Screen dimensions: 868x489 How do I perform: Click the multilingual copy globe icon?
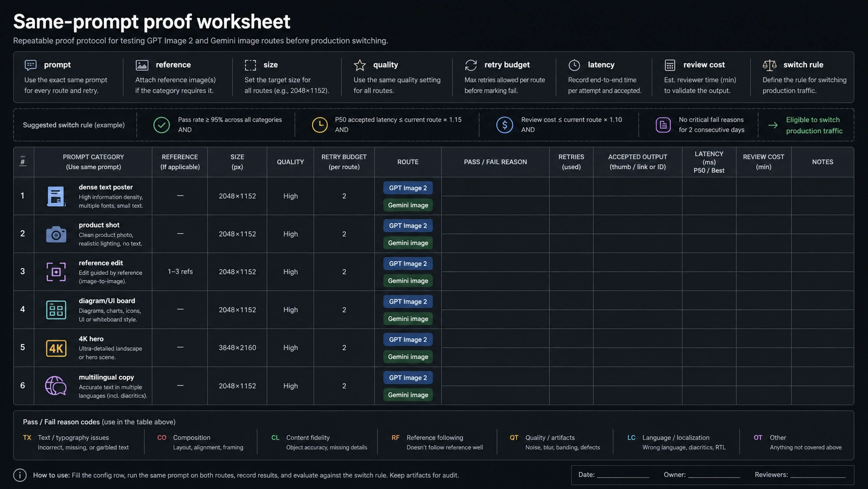(x=56, y=386)
